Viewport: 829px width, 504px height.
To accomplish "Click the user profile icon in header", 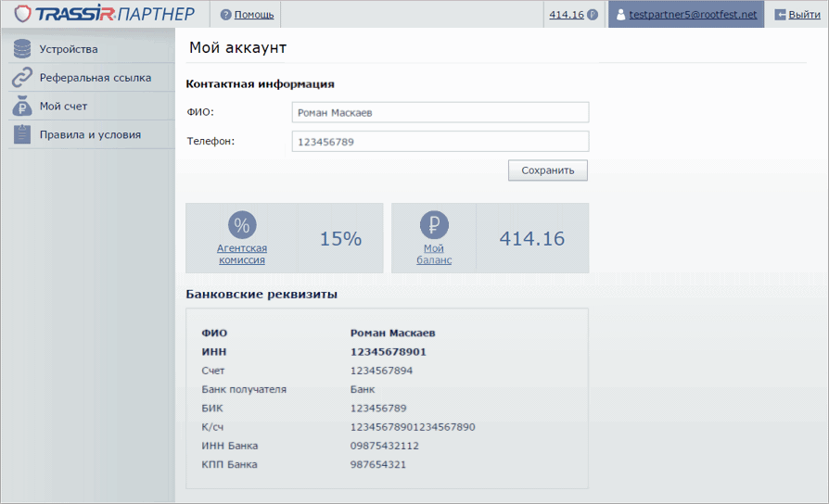I will [619, 15].
